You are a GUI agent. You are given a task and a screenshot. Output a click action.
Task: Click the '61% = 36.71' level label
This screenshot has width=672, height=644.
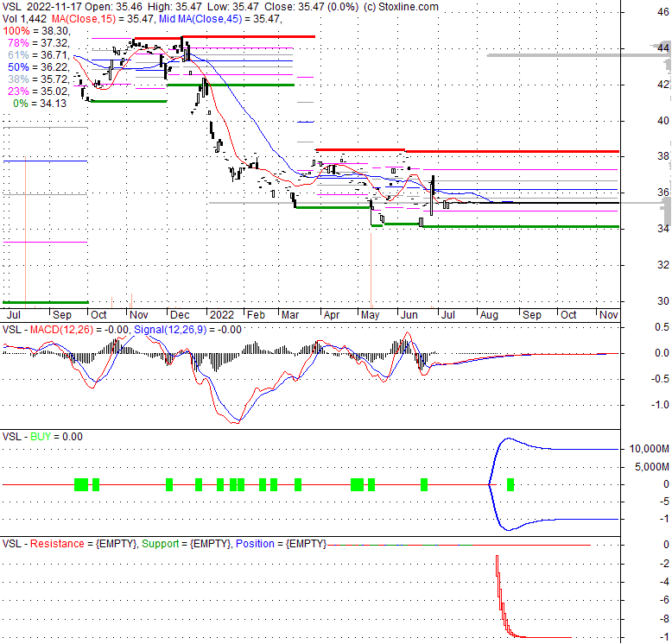[38, 55]
